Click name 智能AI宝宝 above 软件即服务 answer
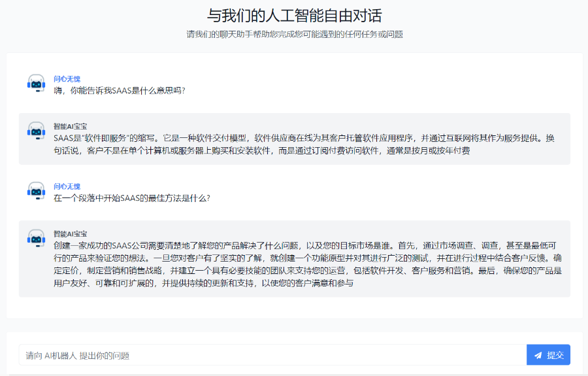Viewport: 588px width, 376px height. [70, 126]
